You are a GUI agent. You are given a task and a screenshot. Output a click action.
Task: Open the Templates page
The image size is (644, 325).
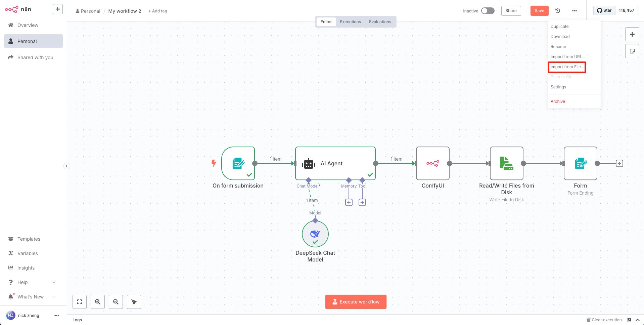pyautogui.click(x=33, y=239)
